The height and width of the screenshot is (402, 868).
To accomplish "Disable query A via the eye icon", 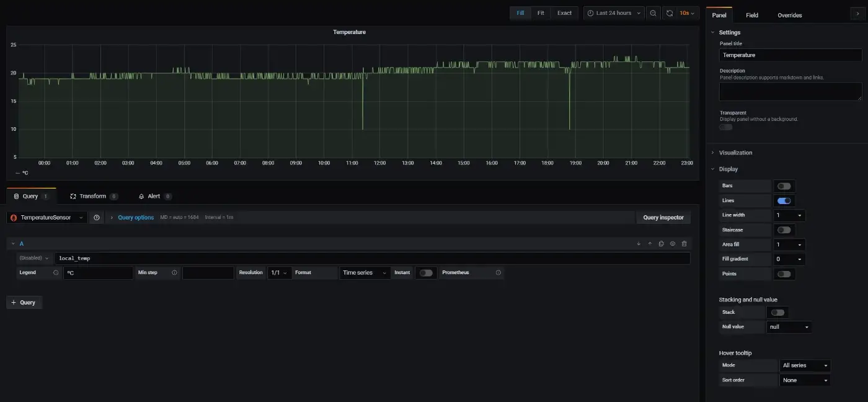I will pos(673,243).
